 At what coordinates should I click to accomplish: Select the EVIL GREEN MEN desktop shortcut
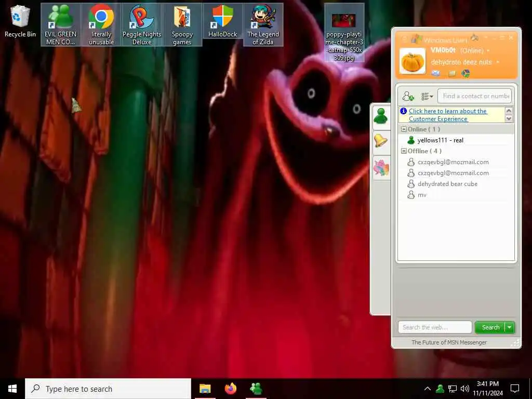61,25
